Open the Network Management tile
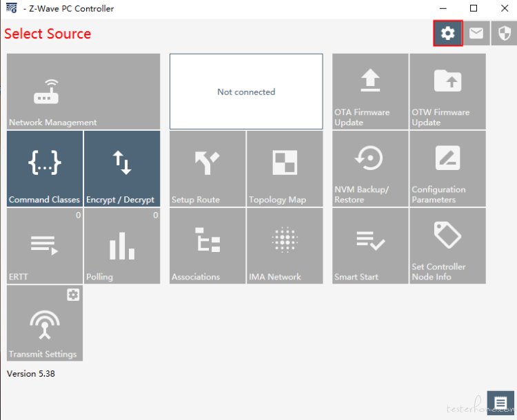Viewport: 517px width, 420px height. click(x=83, y=92)
